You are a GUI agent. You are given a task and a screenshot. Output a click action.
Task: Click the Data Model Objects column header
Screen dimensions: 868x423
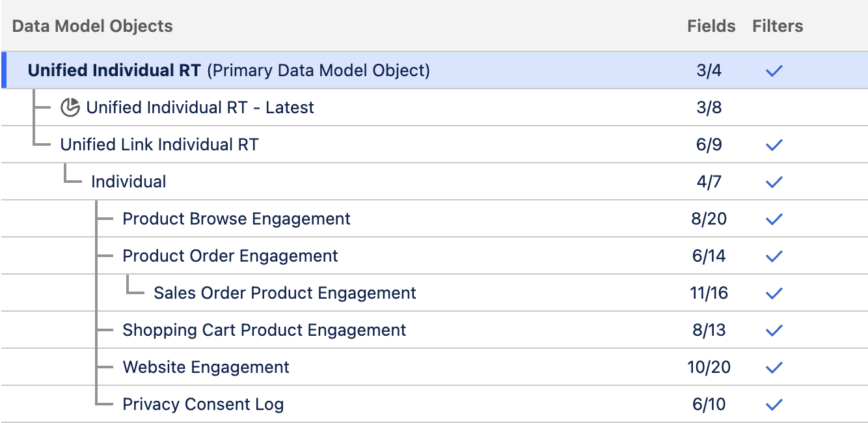[x=92, y=26]
